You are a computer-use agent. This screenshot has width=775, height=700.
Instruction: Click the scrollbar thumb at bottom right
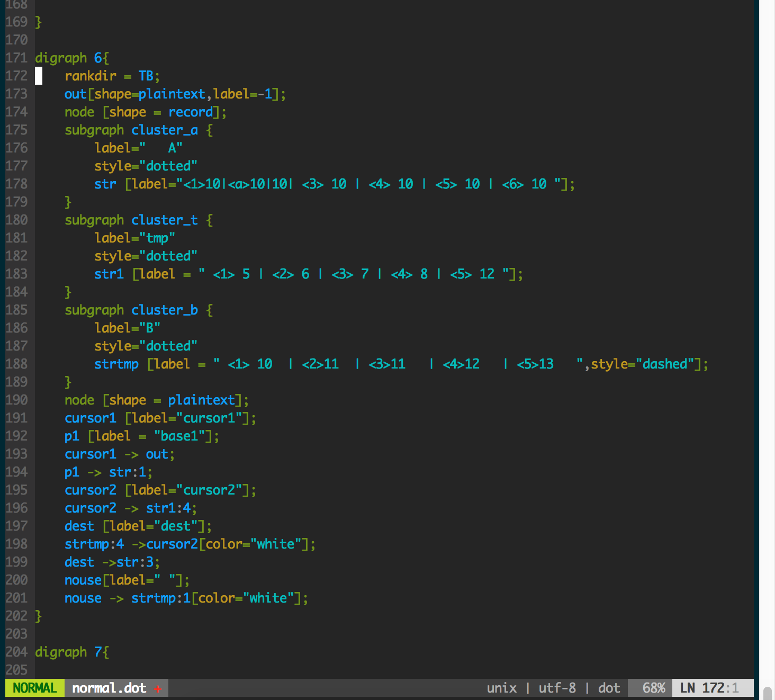[x=767, y=693]
